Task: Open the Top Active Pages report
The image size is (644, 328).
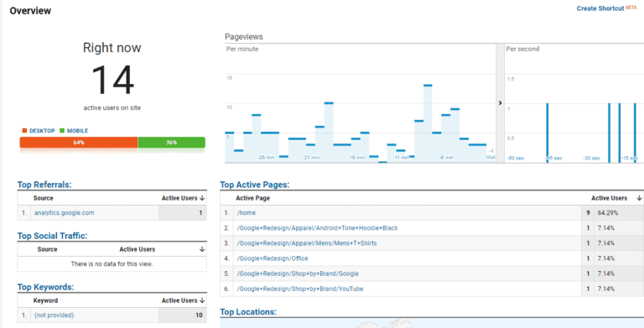Action: (x=255, y=185)
